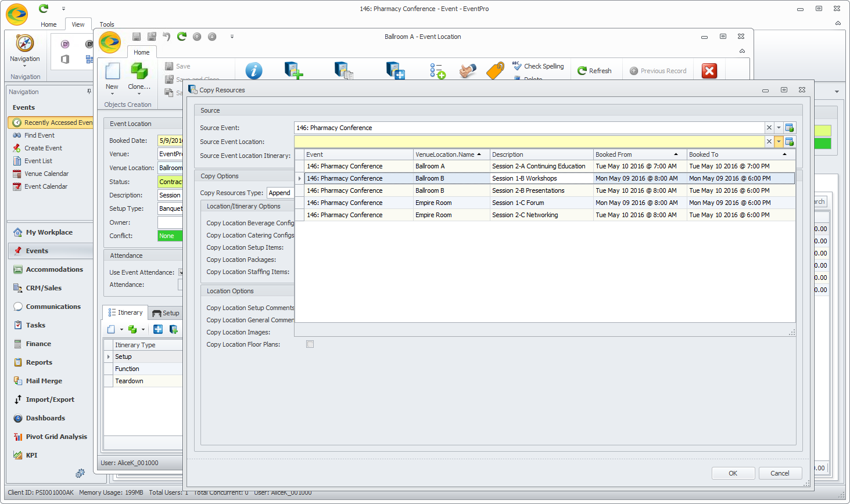This screenshot has width=850, height=504.
Task: Collapse the Source Event Location dropdown arrow
Action: [779, 142]
